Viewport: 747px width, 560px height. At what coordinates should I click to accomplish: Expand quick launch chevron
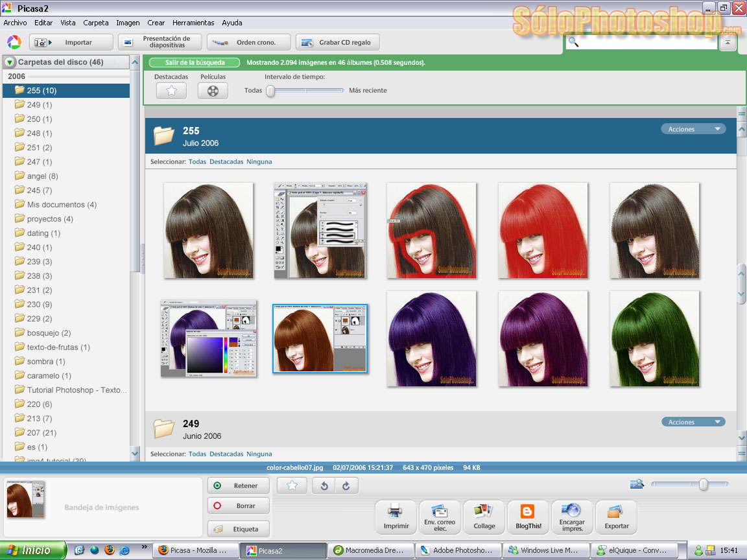click(144, 546)
